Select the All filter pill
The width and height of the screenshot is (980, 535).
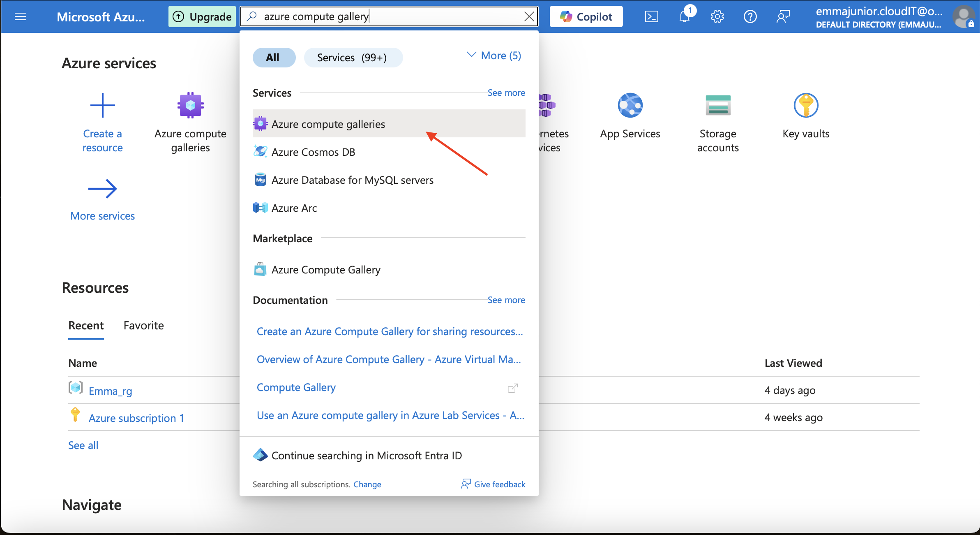coord(274,58)
